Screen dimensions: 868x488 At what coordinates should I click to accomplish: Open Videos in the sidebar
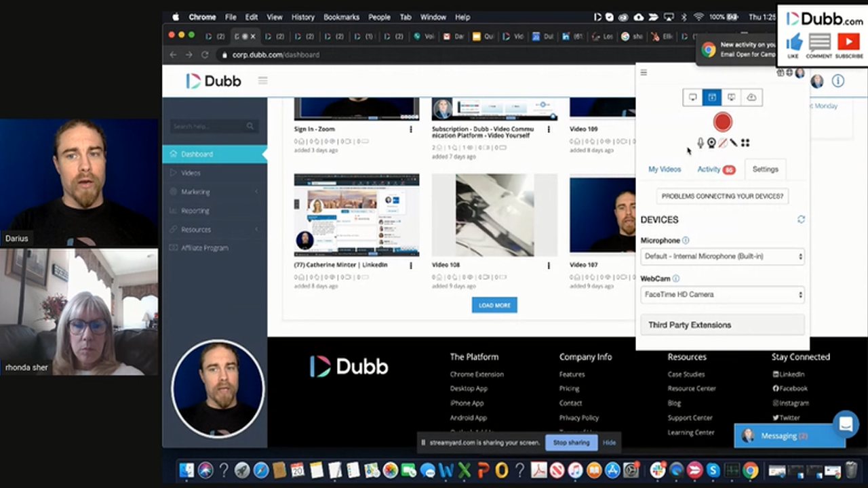point(215,173)
